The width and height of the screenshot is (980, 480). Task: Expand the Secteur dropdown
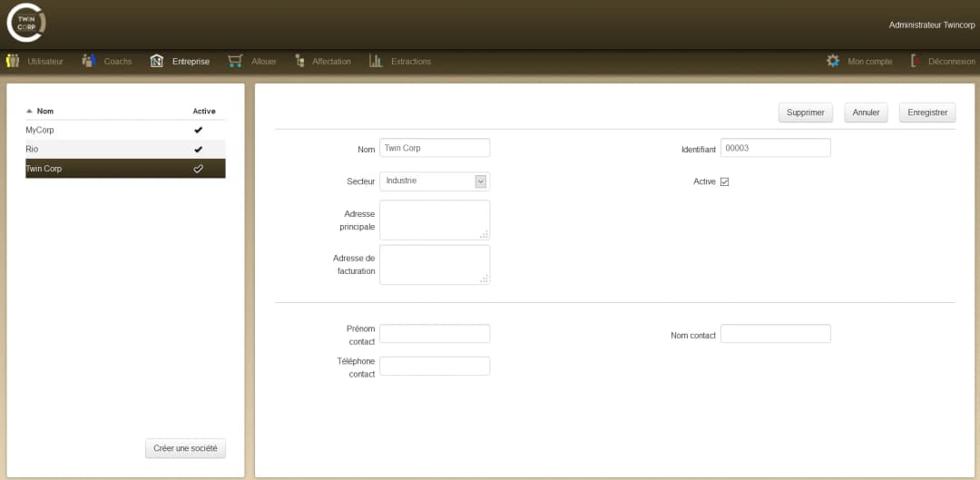click(x=480, y=181)
